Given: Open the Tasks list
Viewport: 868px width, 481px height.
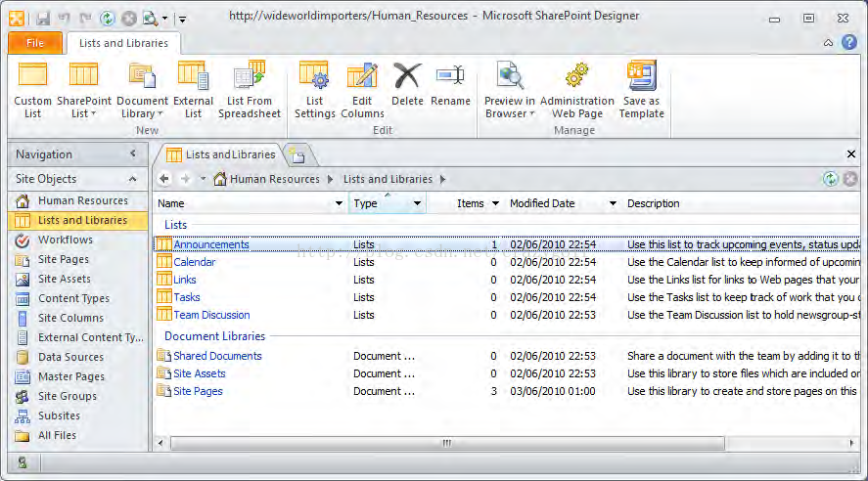Looking at the screenshot, I should pos(187,297).
